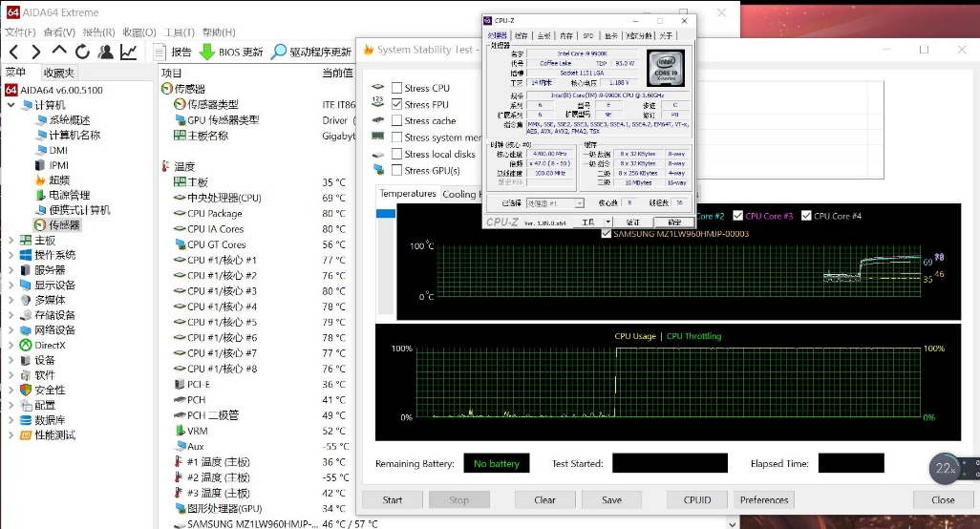Enable the Stress GPU(s) checkbox
Viewport: 980px width, 529px height.
[x=397, y=170]
